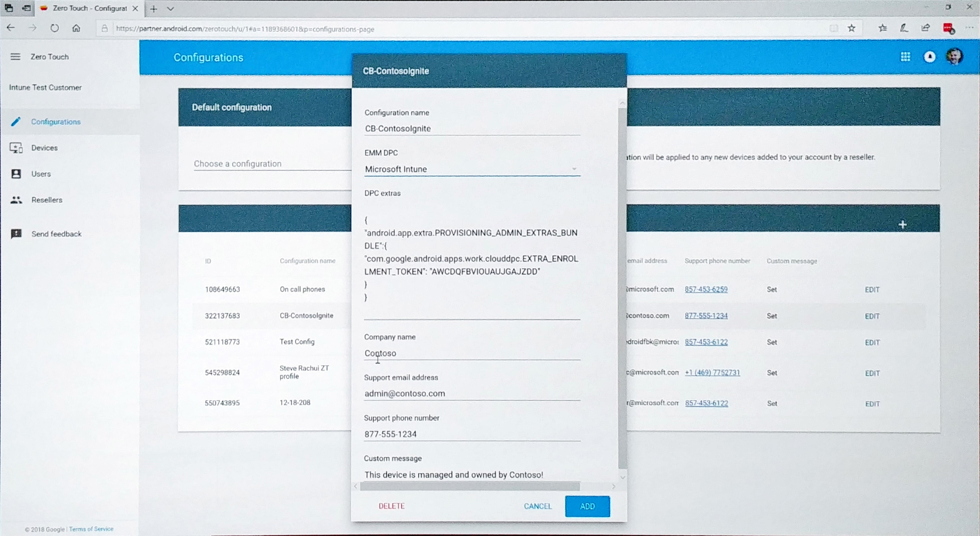Screen dimensions: 980x536
Task: Edit the Support phone number field
Action: pyautogui.click(x=472, y=434)
